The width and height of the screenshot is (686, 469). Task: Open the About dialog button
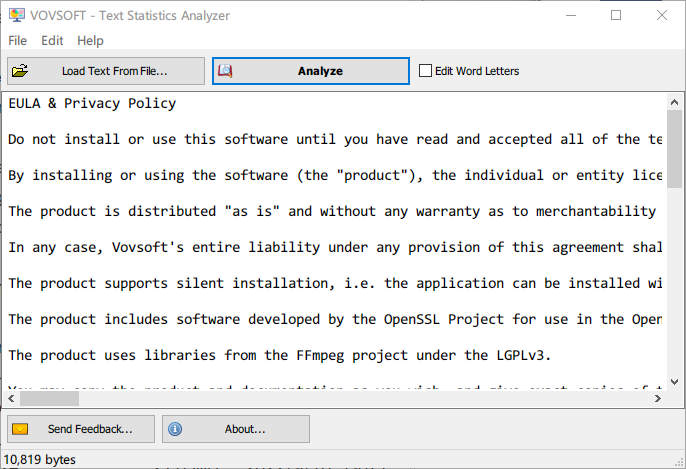[236, 429]
